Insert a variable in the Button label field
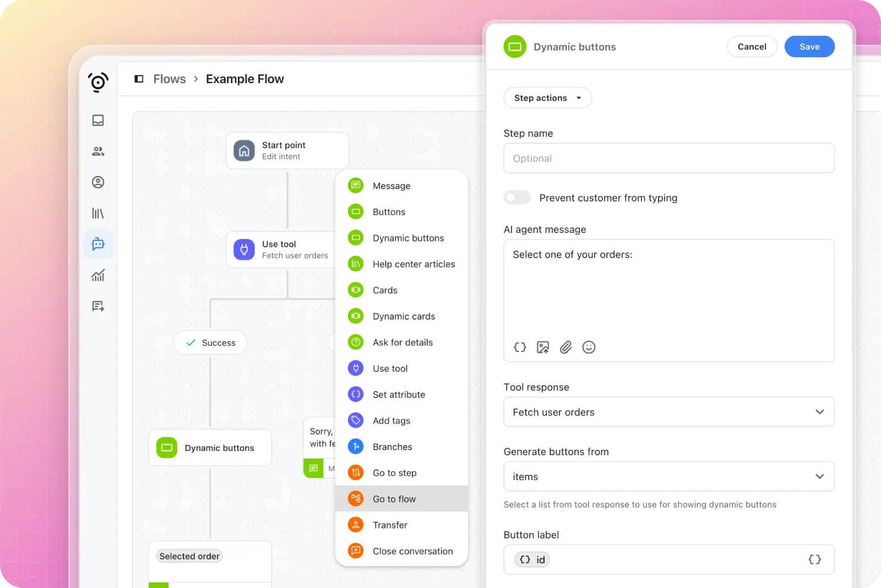The height and width of the screenshot is (588, 881). tap(814, 559)
